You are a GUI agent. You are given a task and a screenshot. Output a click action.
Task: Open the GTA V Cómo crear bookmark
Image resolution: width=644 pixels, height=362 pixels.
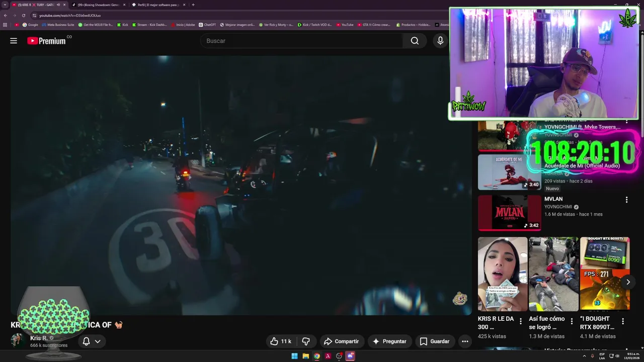point(374,25)
